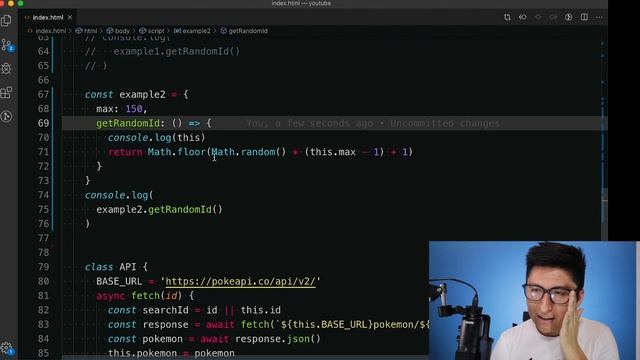Image resolution: width=640 pixels, height=360 pixels.
Task: Open the Explorer view in the activity bar
Action: point(7,20)
